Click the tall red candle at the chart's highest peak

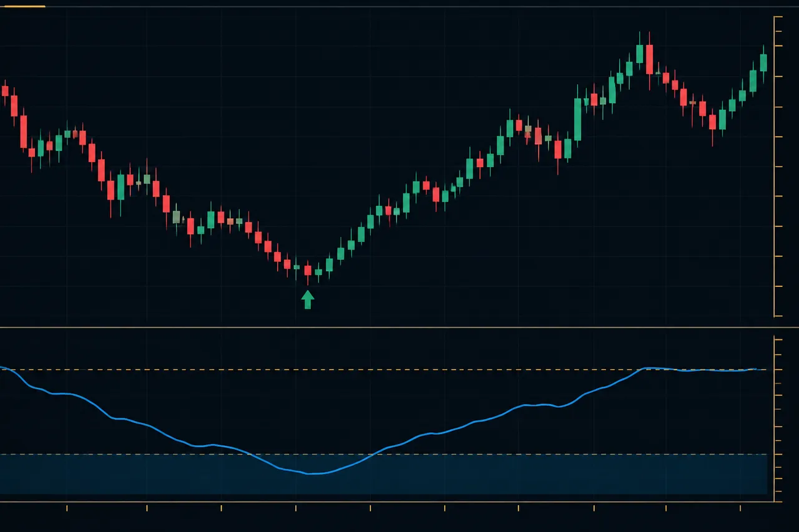point(649,59)
